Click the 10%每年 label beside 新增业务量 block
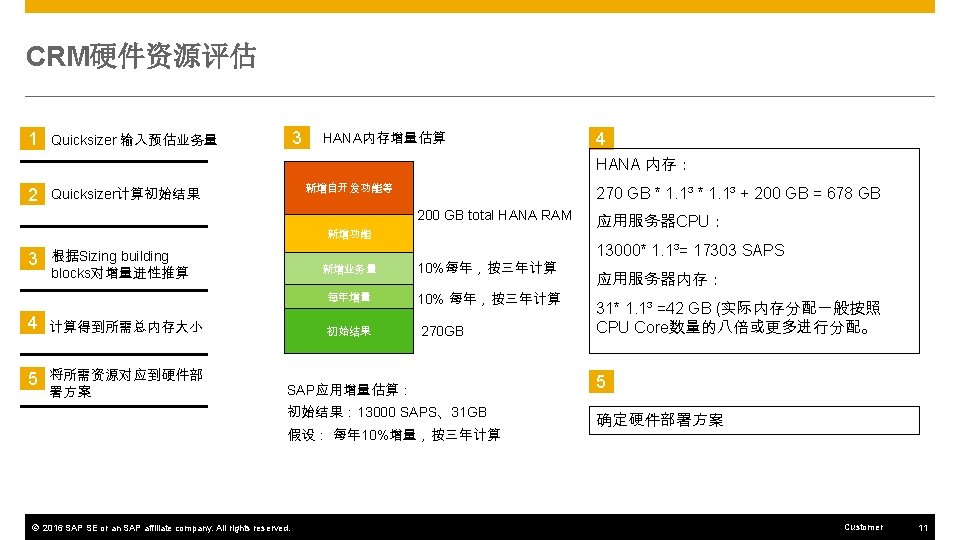 (487, 268)
